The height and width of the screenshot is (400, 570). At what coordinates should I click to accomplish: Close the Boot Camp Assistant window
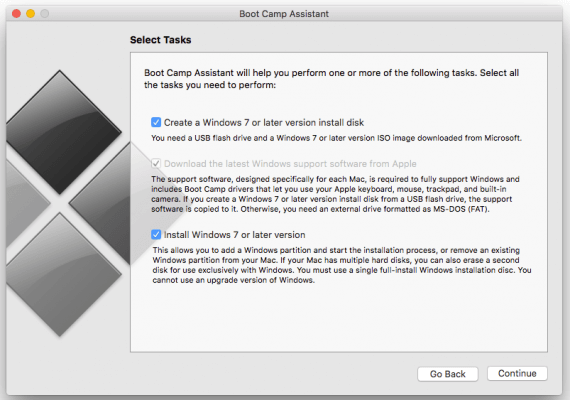tap(16, 14)
